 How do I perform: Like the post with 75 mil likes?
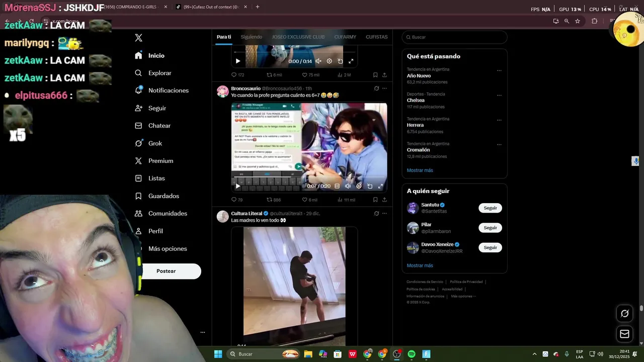tap(310, 75)
